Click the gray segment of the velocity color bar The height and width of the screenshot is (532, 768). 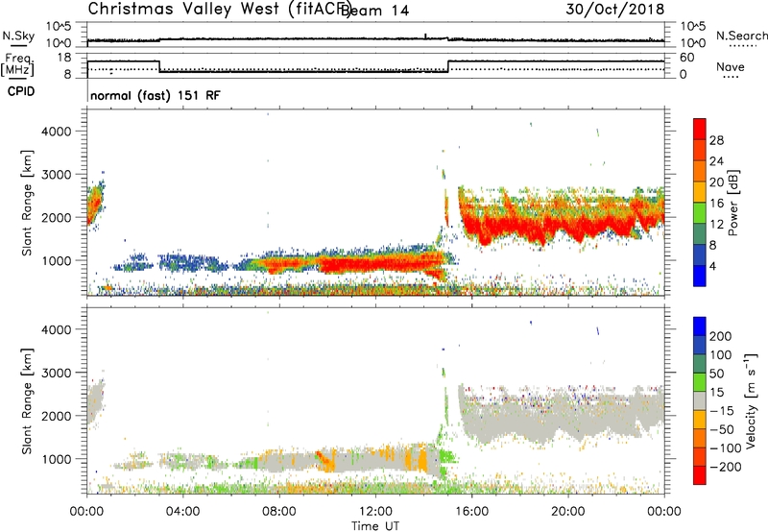[x=700, y=401]
